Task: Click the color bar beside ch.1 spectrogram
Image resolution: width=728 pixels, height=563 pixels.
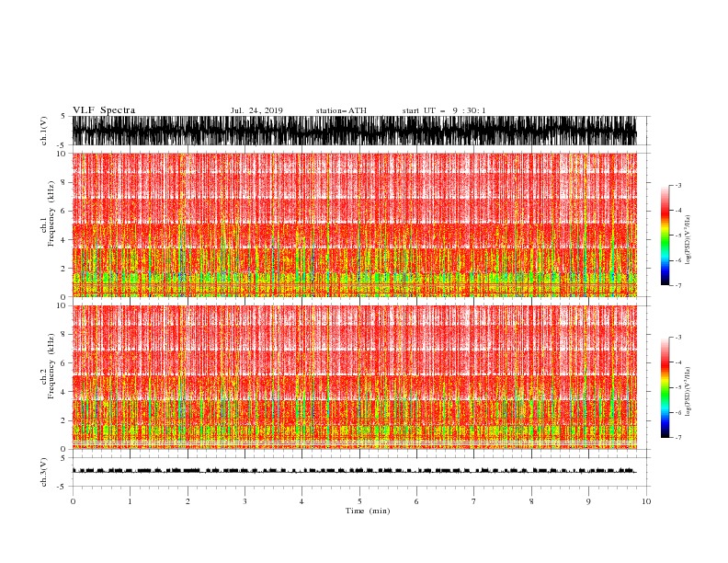Action: [x=665, y=236]
